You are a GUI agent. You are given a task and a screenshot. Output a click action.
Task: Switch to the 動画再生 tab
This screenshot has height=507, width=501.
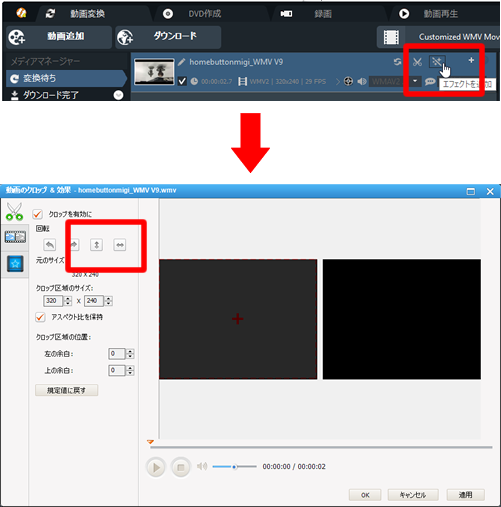coord(440,14)
